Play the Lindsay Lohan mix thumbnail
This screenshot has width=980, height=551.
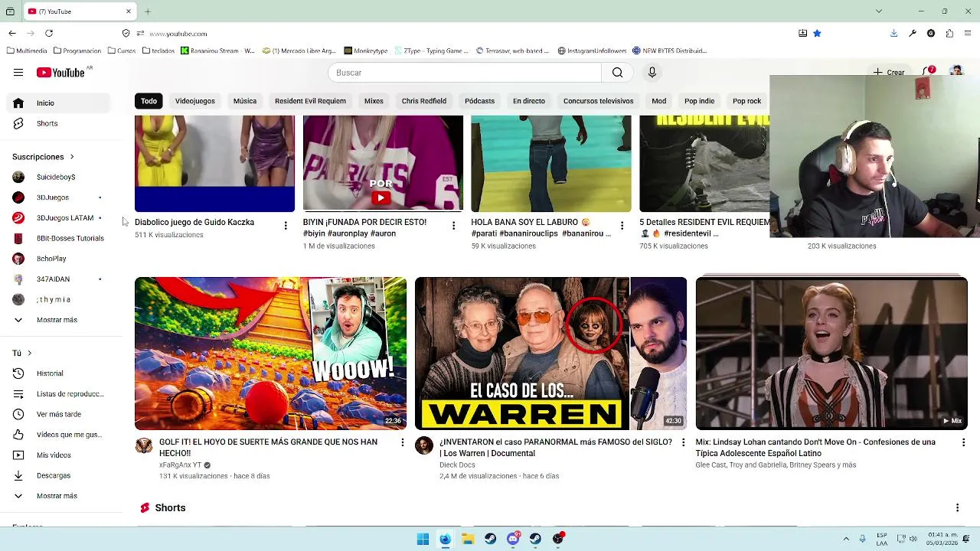tap(831, 354)
